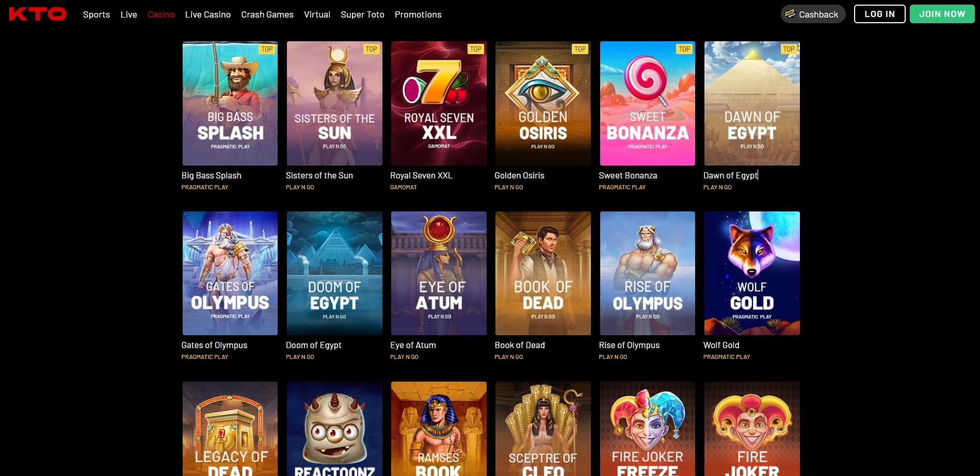
Task: Click the Dawn of Egypt title link
Action: (x=730, y=175)
